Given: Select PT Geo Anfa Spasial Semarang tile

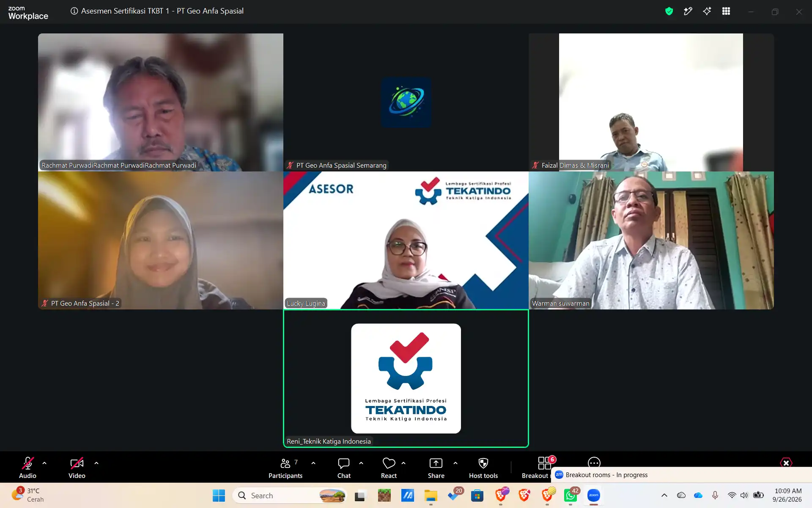Looking at the screenshot, I should [x=406, y=102].
